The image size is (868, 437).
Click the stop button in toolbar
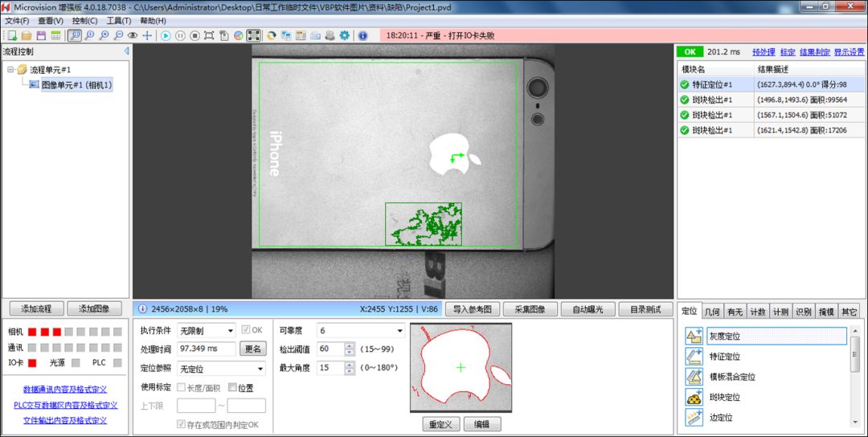pyautogui.click(x=194, y=35)
